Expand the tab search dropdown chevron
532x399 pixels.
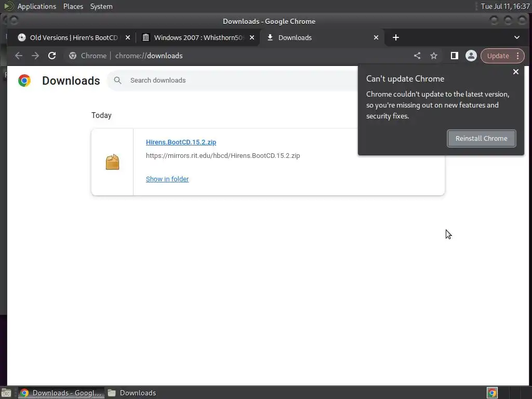point(517,37)
